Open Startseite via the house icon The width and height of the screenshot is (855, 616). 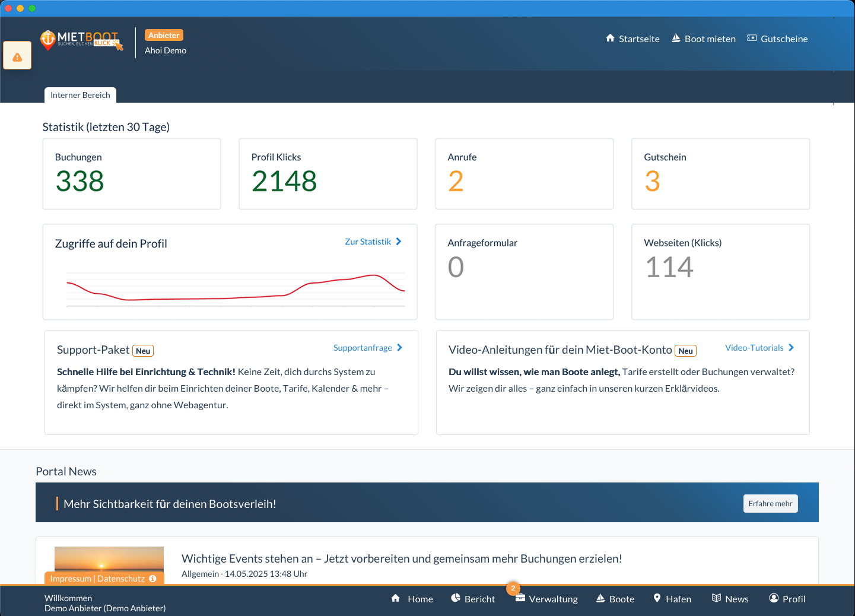coord(610,38)
